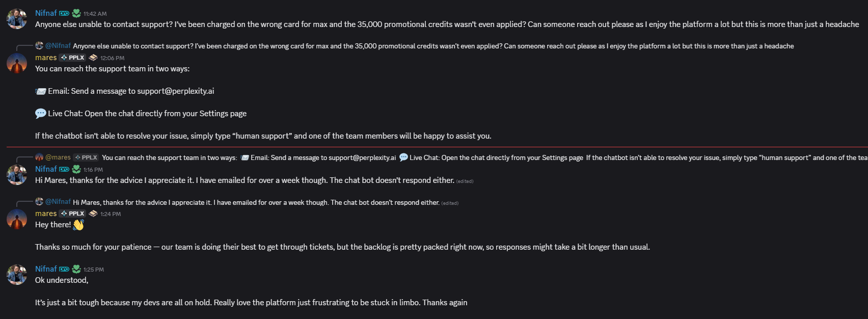Click the @mares mention in the reply preview
Image resolution: width=868 pixels, height=319 pixels.
[58, 157]
